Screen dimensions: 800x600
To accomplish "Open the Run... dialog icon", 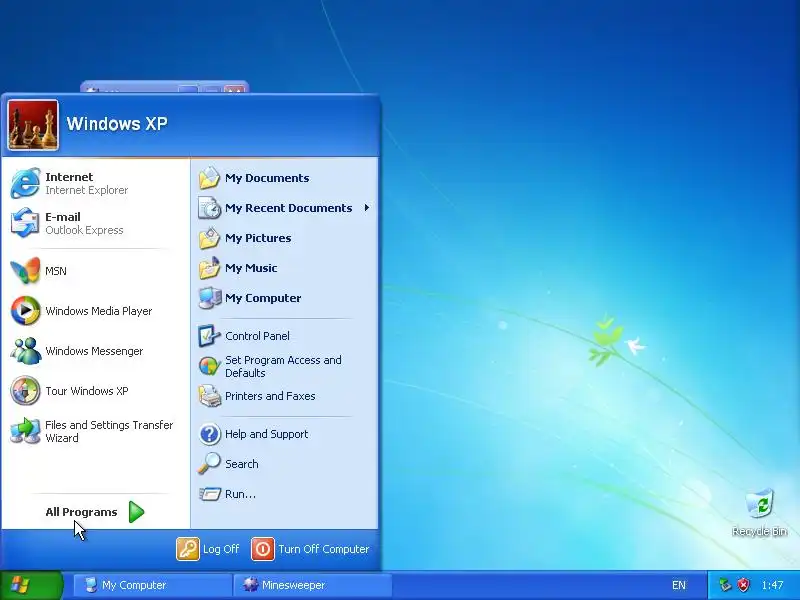I will click(x=209, y=494).
